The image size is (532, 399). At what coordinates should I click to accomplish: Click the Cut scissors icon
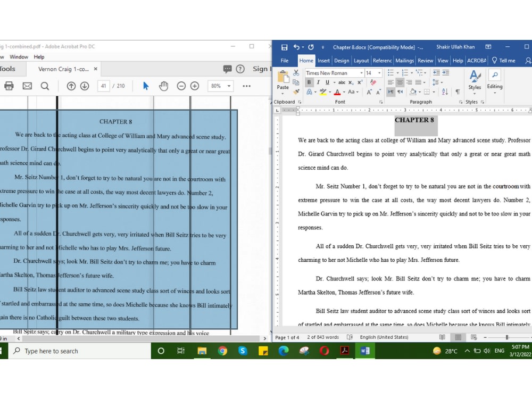pyautogui.click(x=296, y=72)
